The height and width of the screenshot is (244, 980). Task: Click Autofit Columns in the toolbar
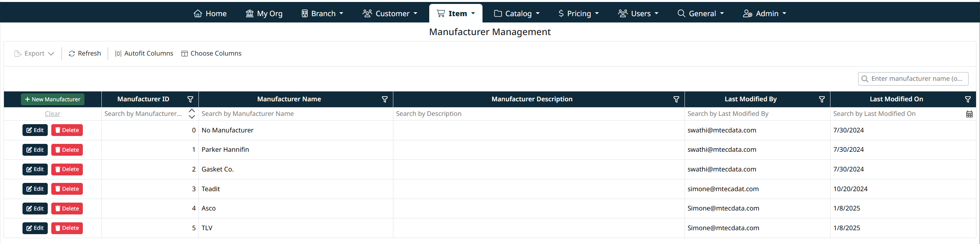pyautogui.click(x=144, y=54)
